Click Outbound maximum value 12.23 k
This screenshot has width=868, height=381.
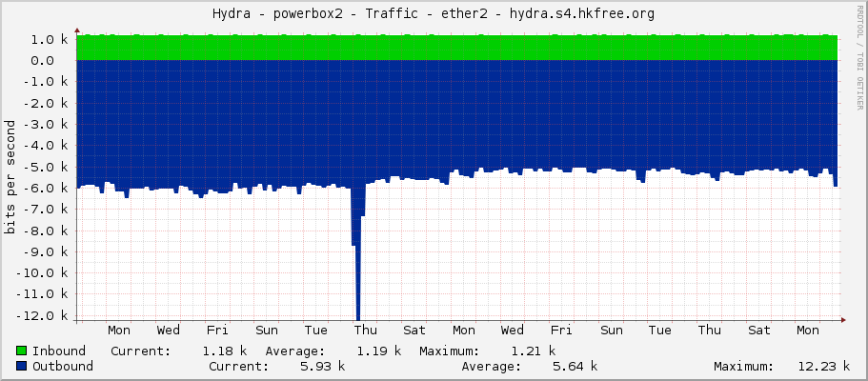tap(824, 366)
